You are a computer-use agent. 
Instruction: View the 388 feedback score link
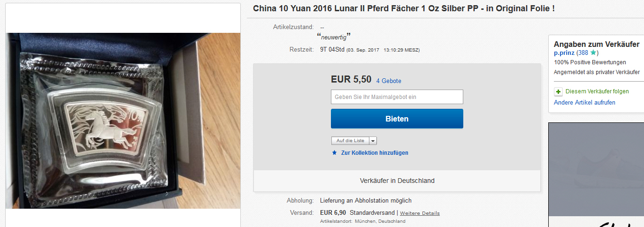pyautogui.click(x=583, y=53)
